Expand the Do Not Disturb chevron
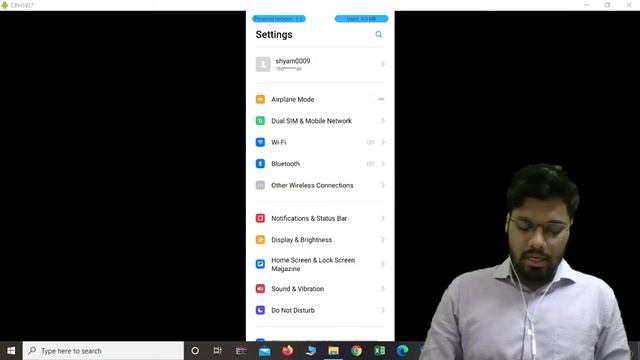Screen dimensions: 640x360 (382, 310)
